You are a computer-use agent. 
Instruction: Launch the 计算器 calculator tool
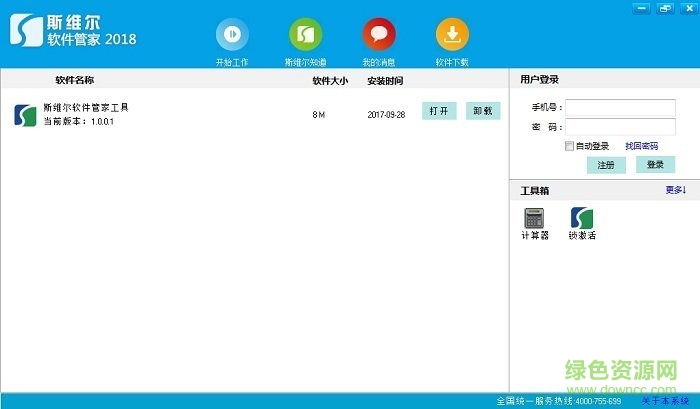pyautogui.click(x=534, y=218)
